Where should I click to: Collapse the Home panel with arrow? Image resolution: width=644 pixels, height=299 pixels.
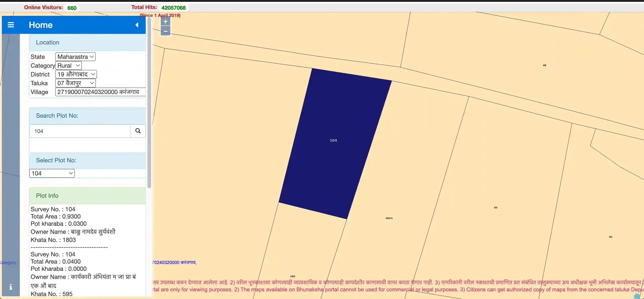[137, 25]
